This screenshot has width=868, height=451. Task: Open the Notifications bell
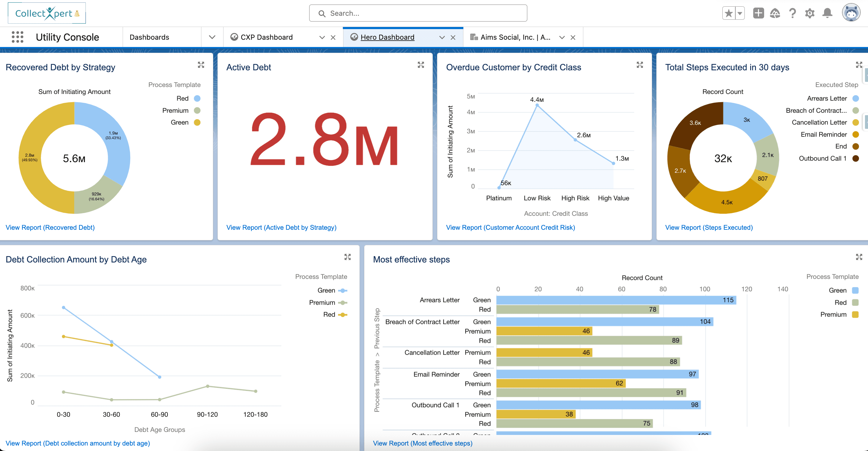click(x=827, y=13)
